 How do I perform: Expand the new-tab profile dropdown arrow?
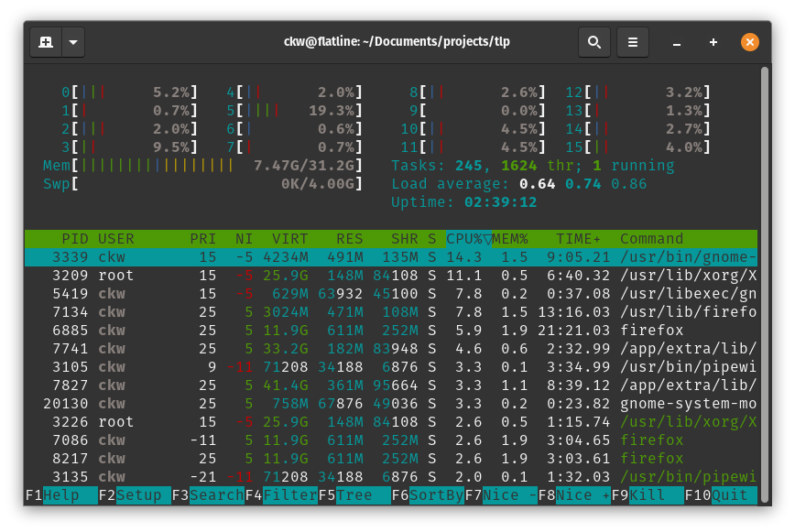72,42
